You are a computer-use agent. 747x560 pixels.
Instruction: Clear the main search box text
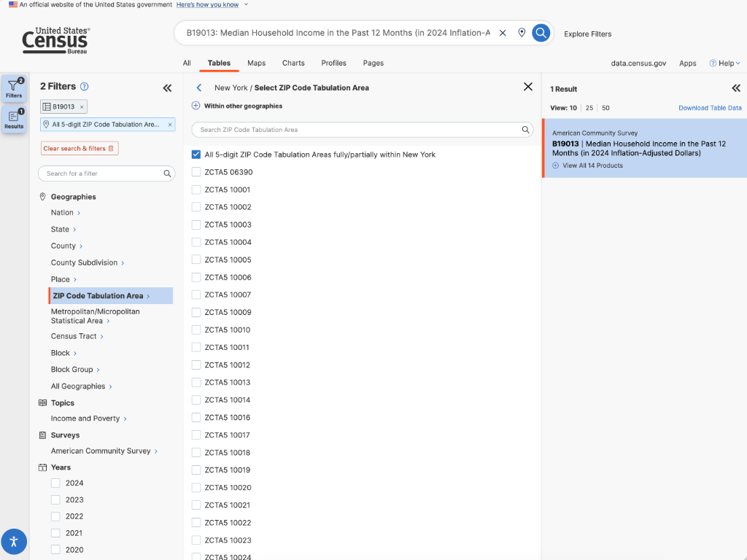(x=503, y=33)
